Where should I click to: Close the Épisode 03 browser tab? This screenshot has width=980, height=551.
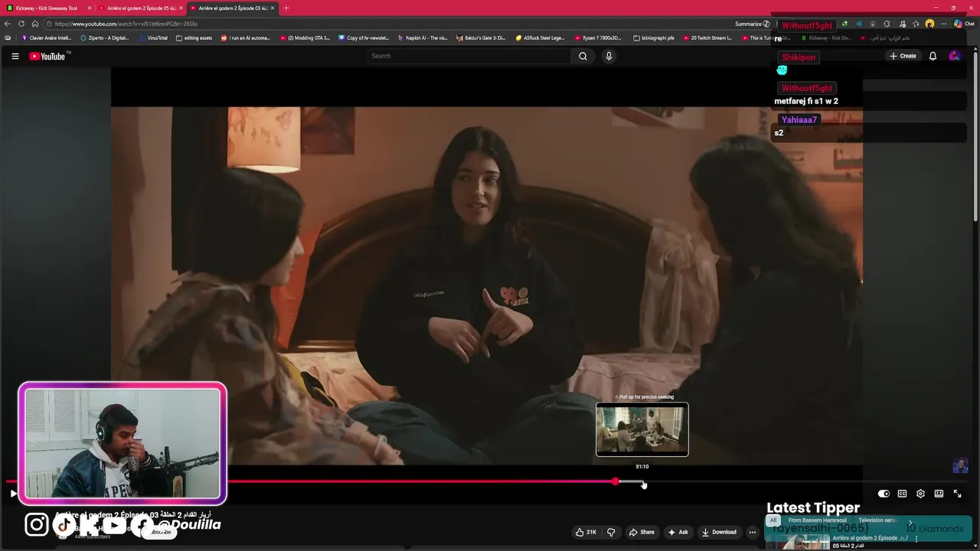[273, 8]
